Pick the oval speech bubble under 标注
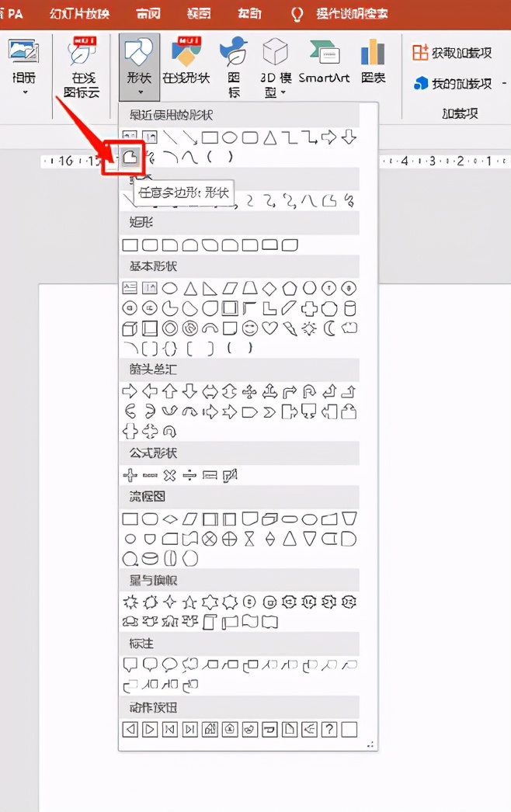The height and width of the screenshot is (812, 511). coord(170,665)
